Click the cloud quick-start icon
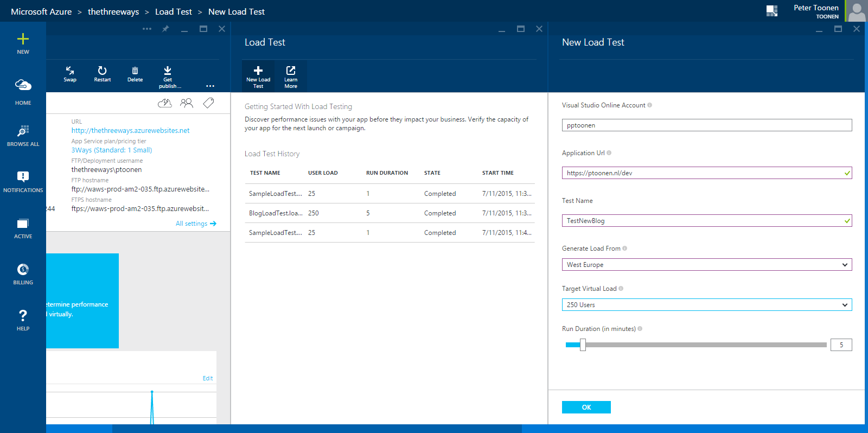 [165, 103]
